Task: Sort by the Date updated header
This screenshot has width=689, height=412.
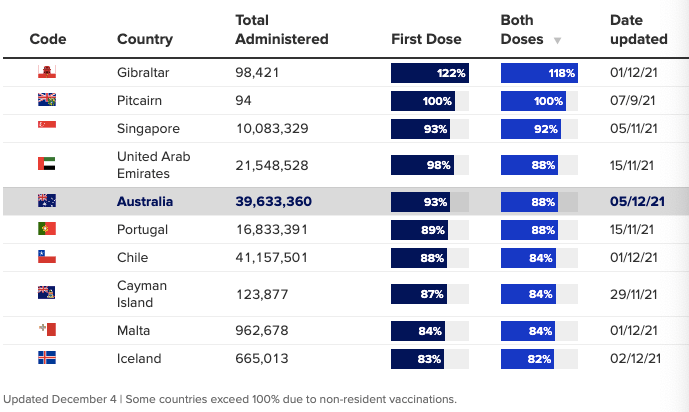Action: point(638,29)
